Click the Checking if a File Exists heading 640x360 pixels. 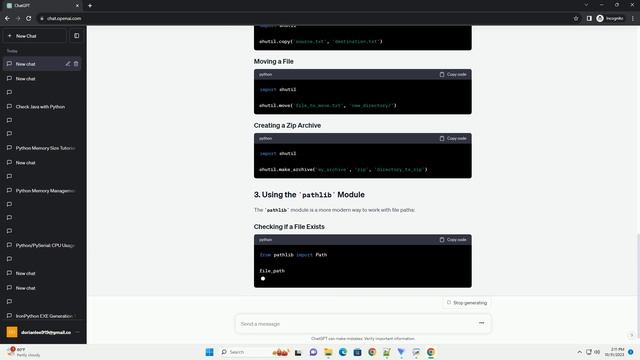tap(289, 227)
